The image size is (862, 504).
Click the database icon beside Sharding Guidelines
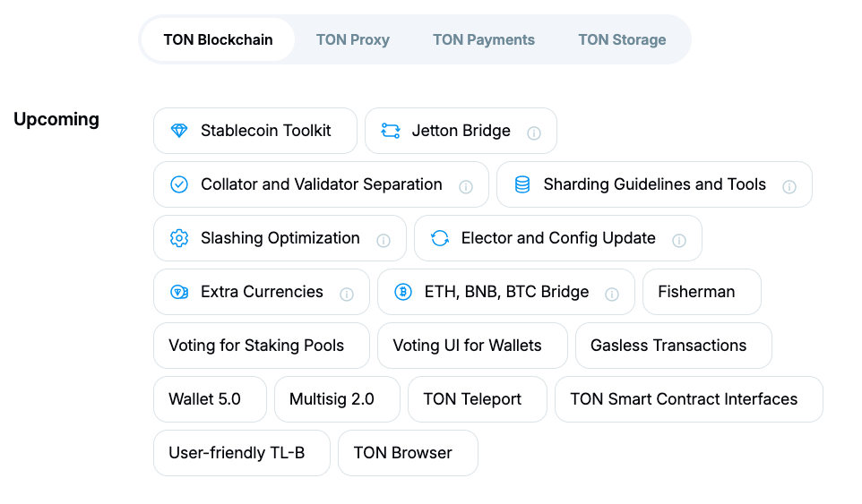pyautogui.click(x=522, y=184)
